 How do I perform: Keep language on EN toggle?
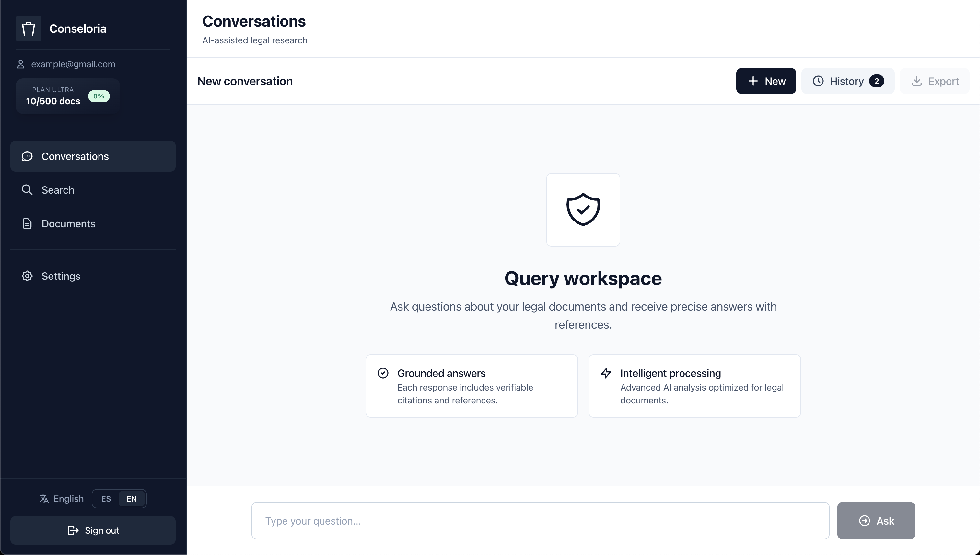(x=131, y=499)
